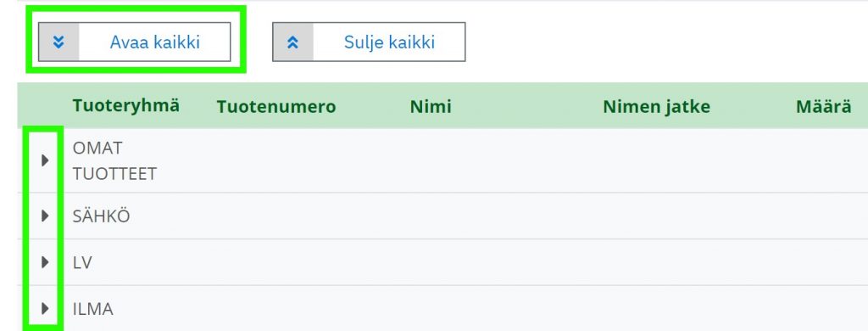
Task: Sort by the Tuotenumero column header
Action: (276, 106)
